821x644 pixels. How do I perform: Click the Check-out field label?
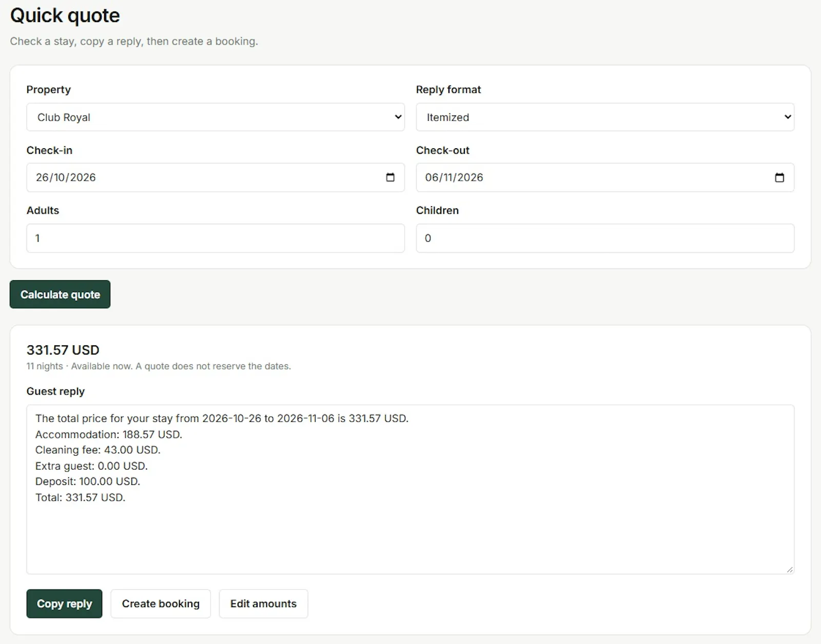pos(443,150)
